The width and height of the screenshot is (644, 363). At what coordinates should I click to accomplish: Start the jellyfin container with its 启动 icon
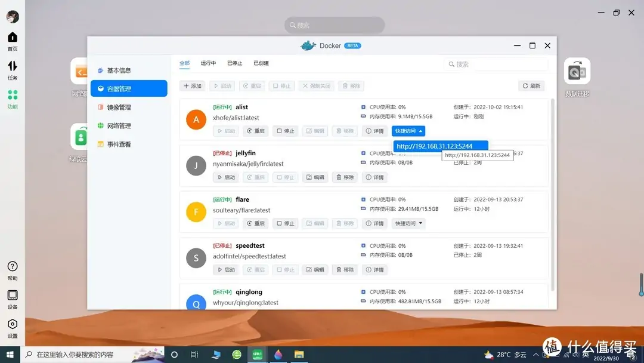(x=225, y=177)
